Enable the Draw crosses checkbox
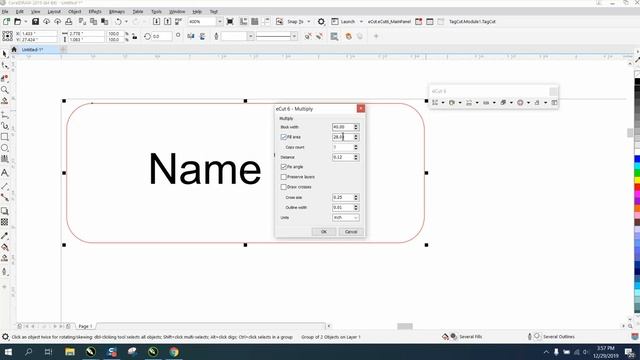This screenshot has width=640, height=360. [284, 187]
